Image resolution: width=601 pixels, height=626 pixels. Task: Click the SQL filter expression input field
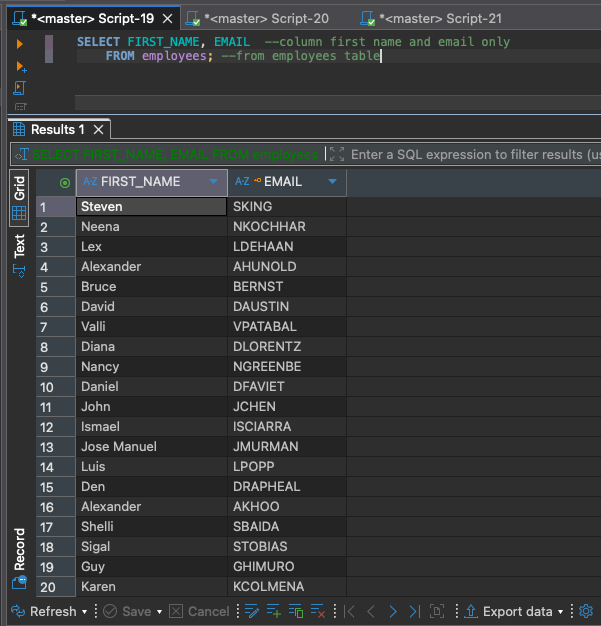tap(474, 155)
